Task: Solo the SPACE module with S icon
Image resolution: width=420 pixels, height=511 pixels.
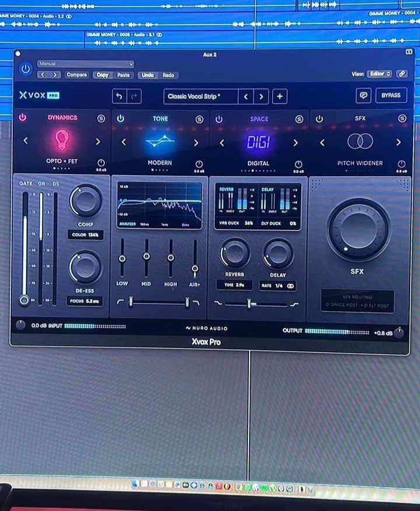Action: pyautogui.click(x=299, y=119)
